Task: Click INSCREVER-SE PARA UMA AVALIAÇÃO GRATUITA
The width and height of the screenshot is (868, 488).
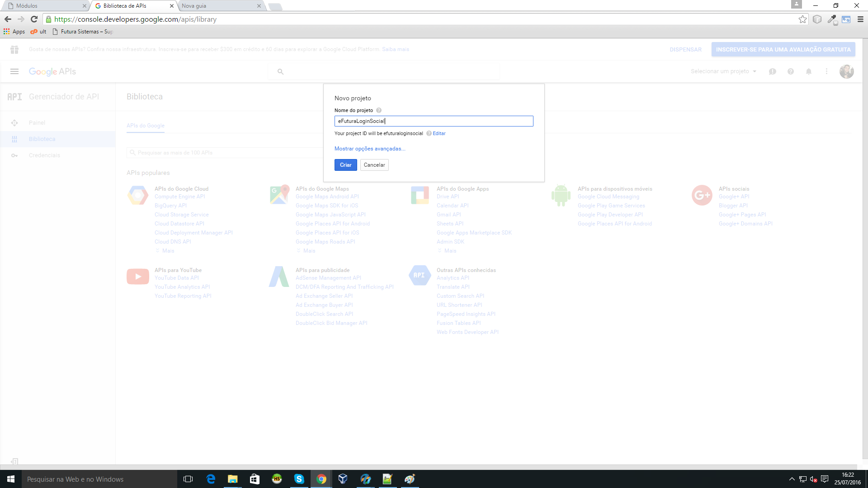Action: pos(783,50)
